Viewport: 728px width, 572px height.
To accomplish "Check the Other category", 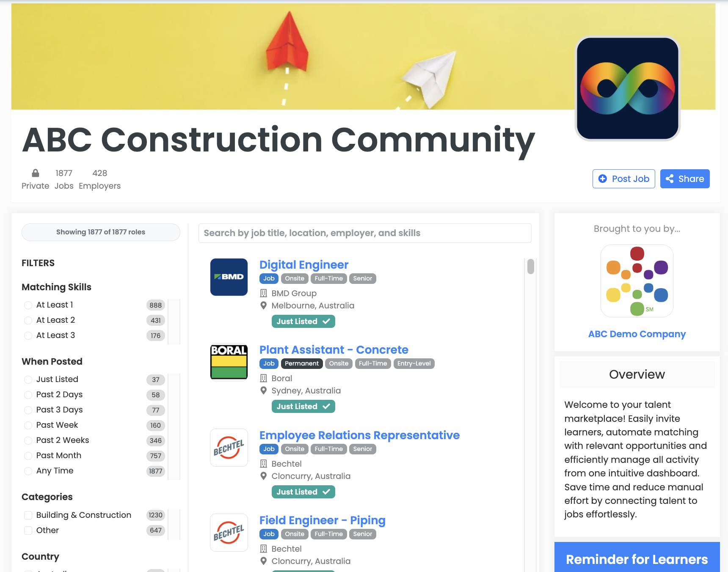I will click(28, 531).
